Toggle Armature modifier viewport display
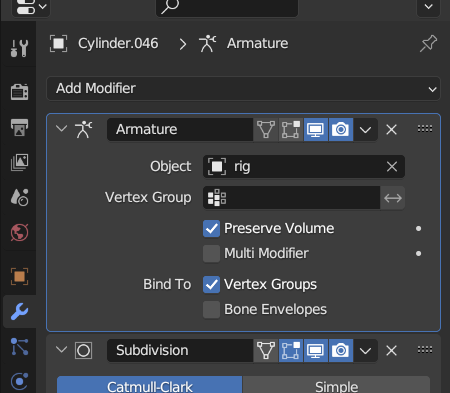This screenshot has height=393, width=450. click(x=316, y=129)
